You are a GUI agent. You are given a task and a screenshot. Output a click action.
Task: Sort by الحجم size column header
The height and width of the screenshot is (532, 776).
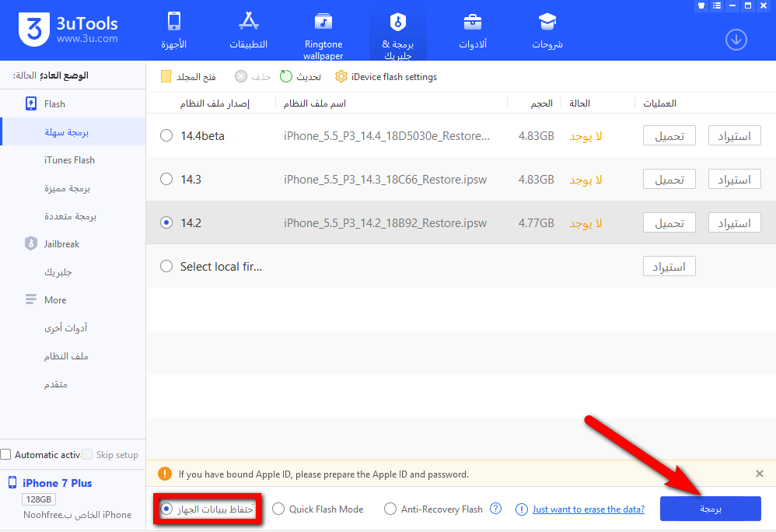click(x=541, y=103)
